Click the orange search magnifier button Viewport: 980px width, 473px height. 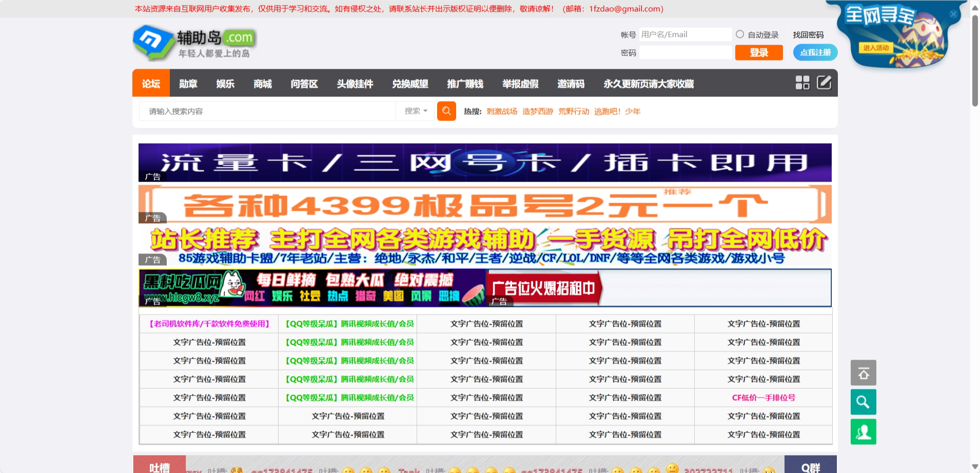pos(446,111)
